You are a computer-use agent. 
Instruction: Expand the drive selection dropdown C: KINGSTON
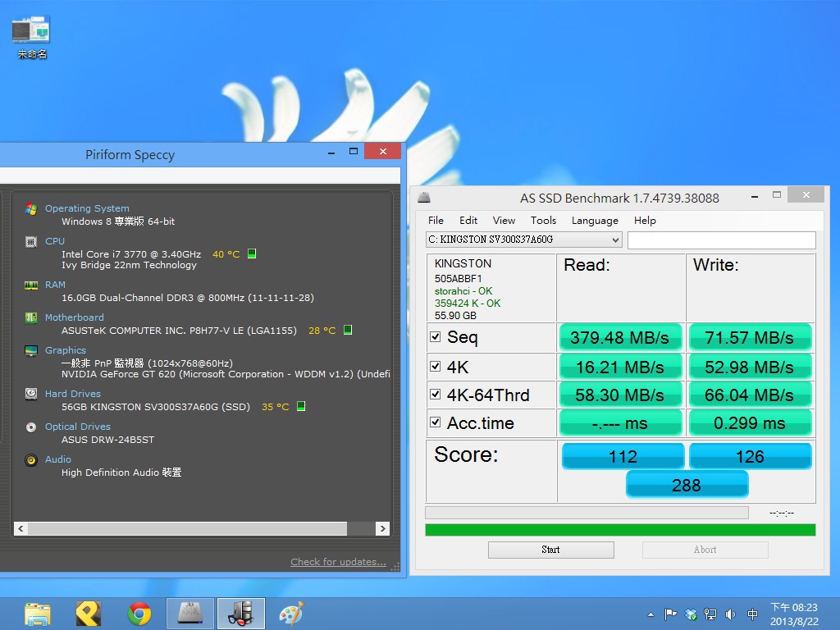tap(524, 240)
